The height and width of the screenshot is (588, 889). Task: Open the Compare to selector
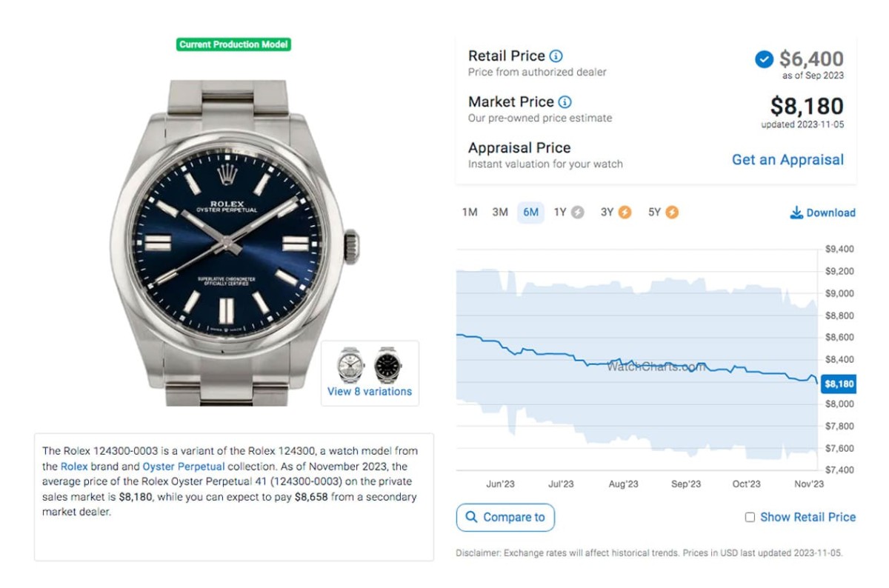(x=505, y=517)
